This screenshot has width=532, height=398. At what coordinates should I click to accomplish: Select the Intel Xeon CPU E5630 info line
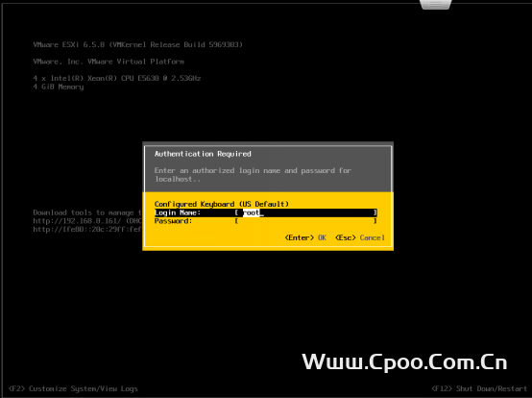click(x=117, y=78)
